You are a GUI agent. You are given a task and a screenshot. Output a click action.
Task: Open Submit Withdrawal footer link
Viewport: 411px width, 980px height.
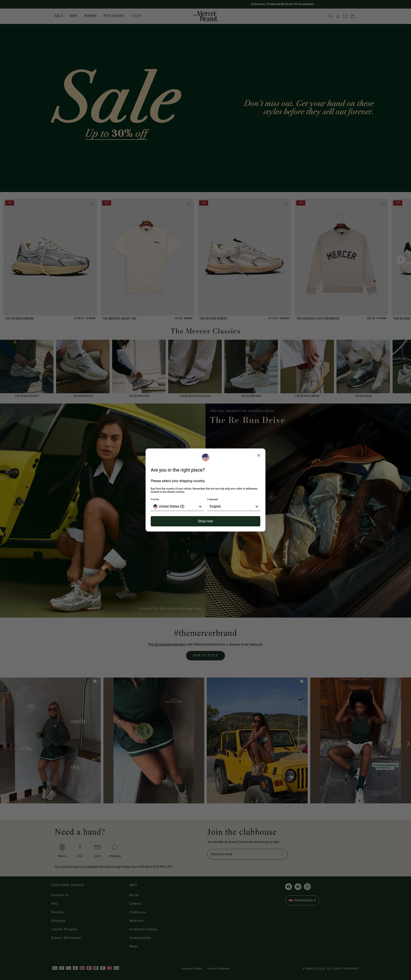67,938
